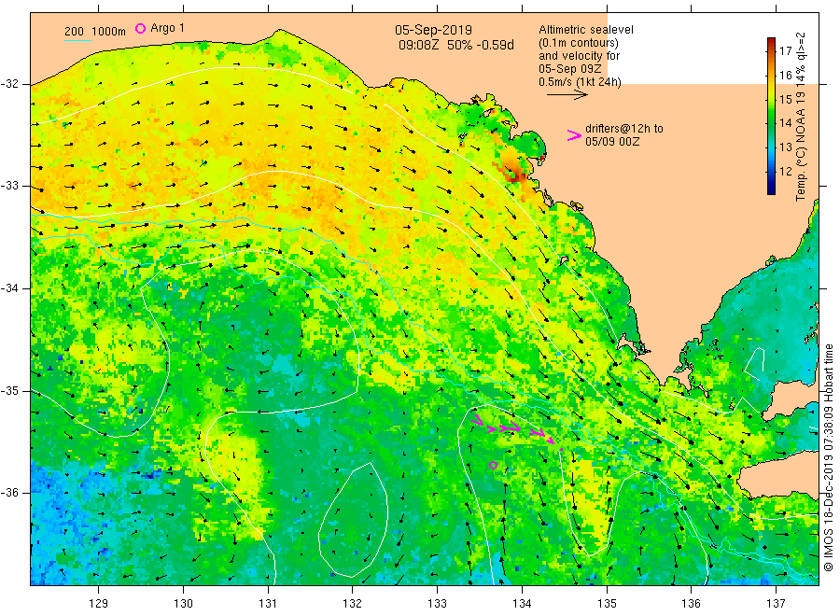Click the 133 longitude axis label
Screen dimensions: 840x616
[x=437, y=604]
